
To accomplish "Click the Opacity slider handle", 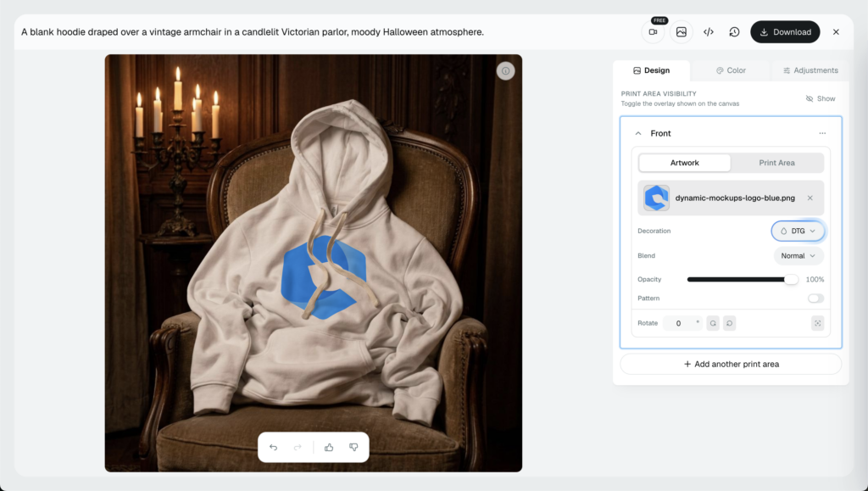I will (x=792, y=280).
